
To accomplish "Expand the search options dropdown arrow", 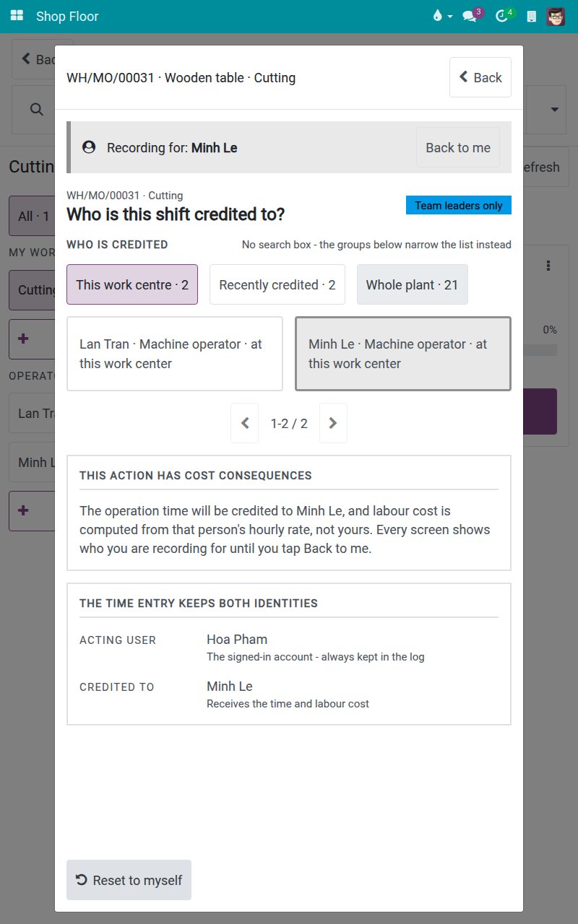I will [555, 110].
